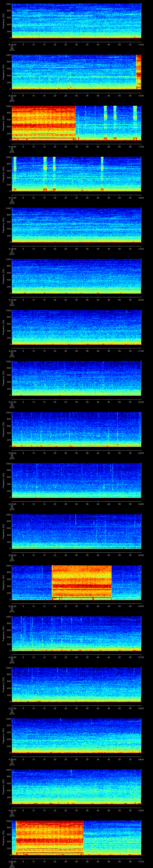Open the spectrogram panel starting at 6:27:00

click(76, 685)
